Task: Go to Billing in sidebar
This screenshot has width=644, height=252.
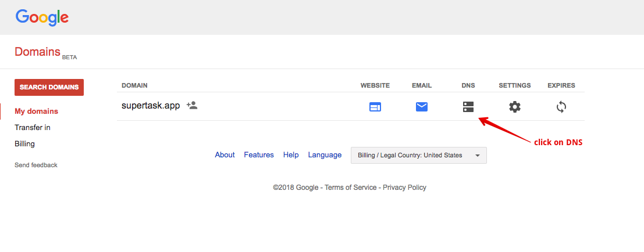Action: 24,144
